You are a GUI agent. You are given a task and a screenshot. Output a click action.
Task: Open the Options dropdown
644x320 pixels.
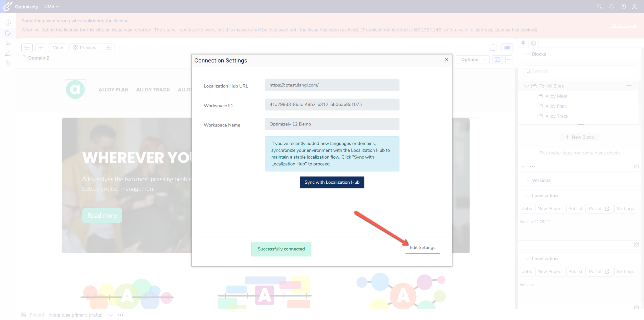[473, 60]
